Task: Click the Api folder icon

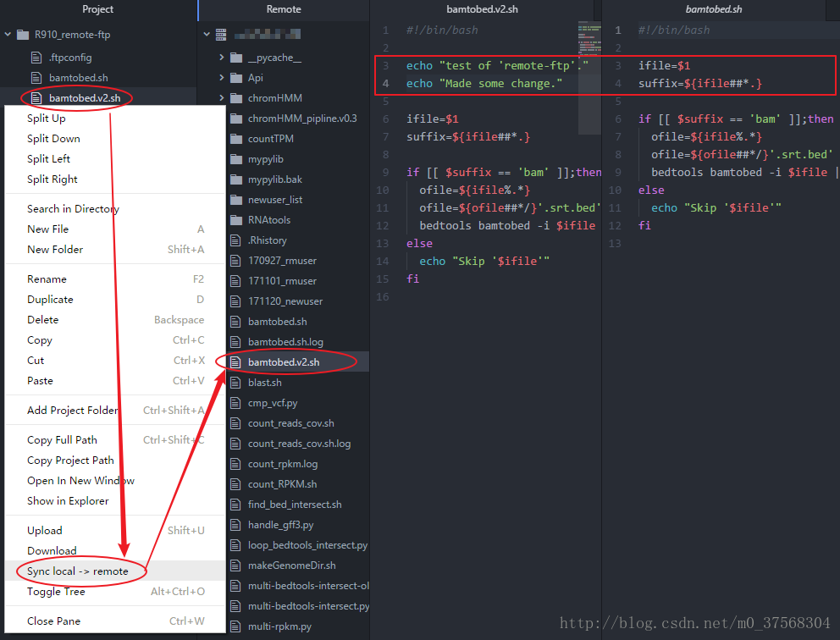Action: pos(236,78)
